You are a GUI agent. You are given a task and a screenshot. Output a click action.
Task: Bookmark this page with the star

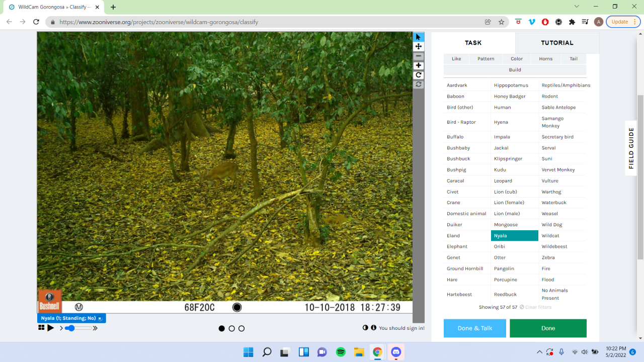(x=502, y=22)
